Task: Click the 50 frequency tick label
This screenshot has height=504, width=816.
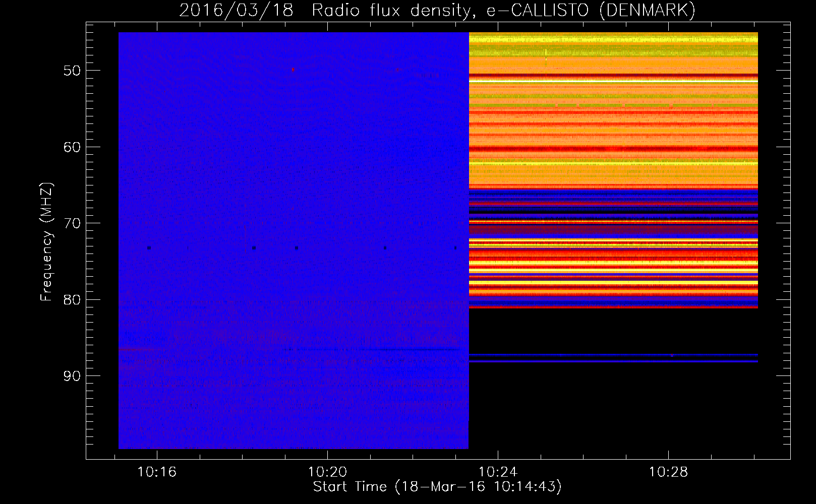Action: click(x=72, y=71)
